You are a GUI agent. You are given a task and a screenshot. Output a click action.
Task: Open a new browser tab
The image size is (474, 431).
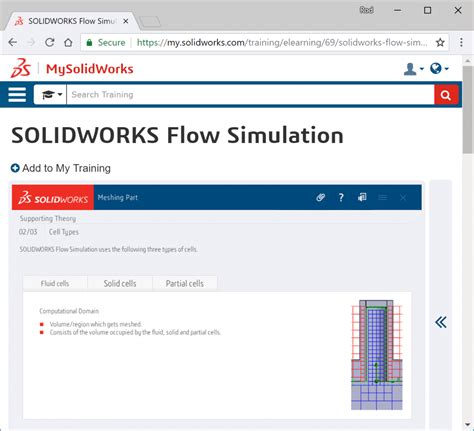point(150,22)
